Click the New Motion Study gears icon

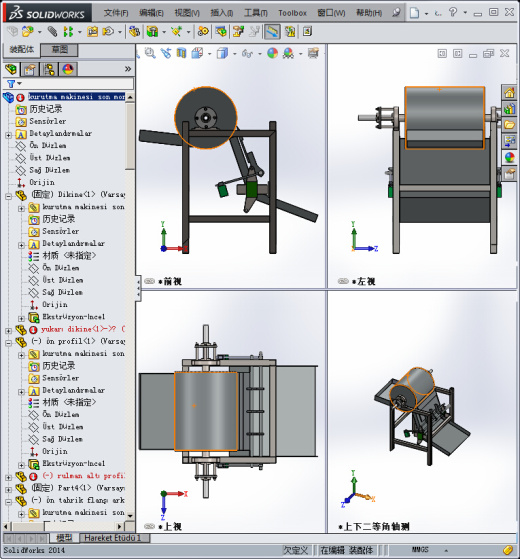[x=203, y=32]
